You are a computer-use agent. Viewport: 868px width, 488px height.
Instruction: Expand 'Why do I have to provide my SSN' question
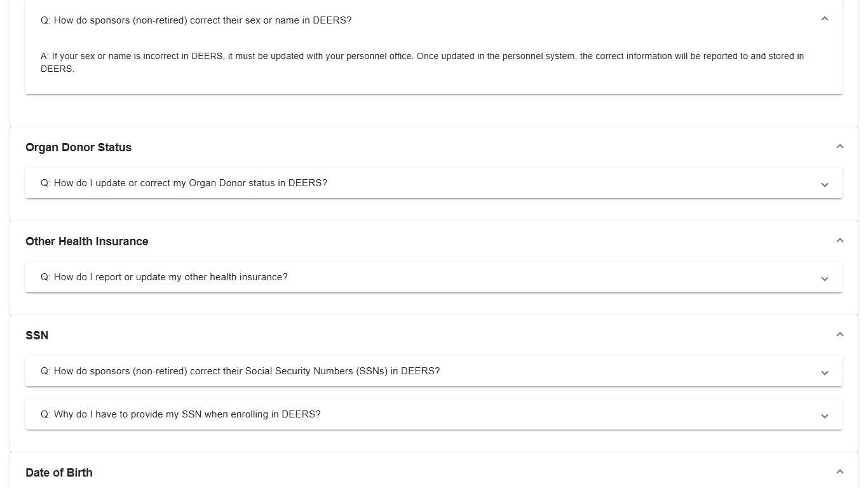(x=181, y=414)
